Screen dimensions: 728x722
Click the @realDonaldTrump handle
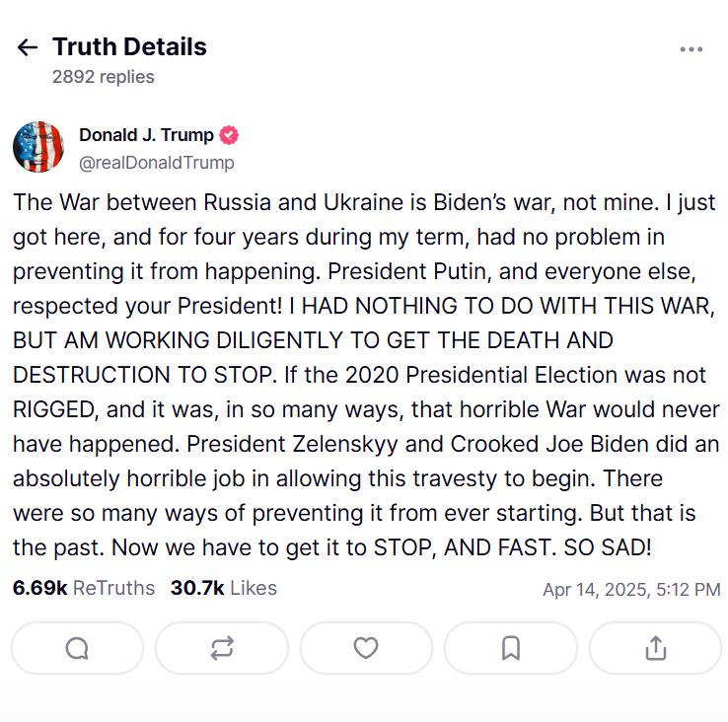[156, 162]
